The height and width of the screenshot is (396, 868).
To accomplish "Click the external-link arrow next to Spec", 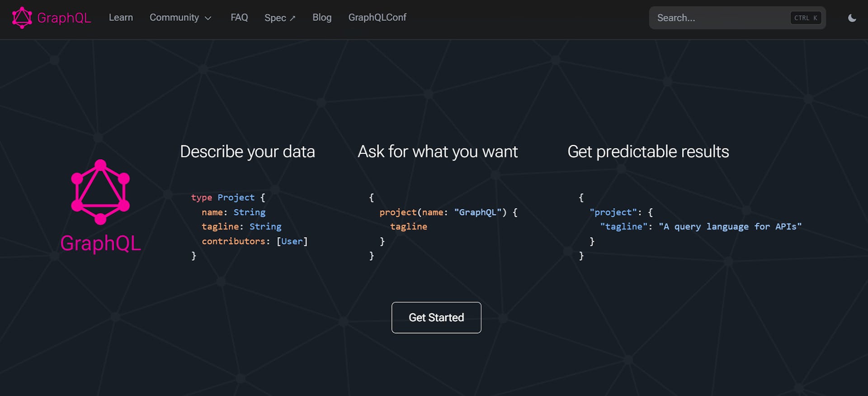I will 292,18.
